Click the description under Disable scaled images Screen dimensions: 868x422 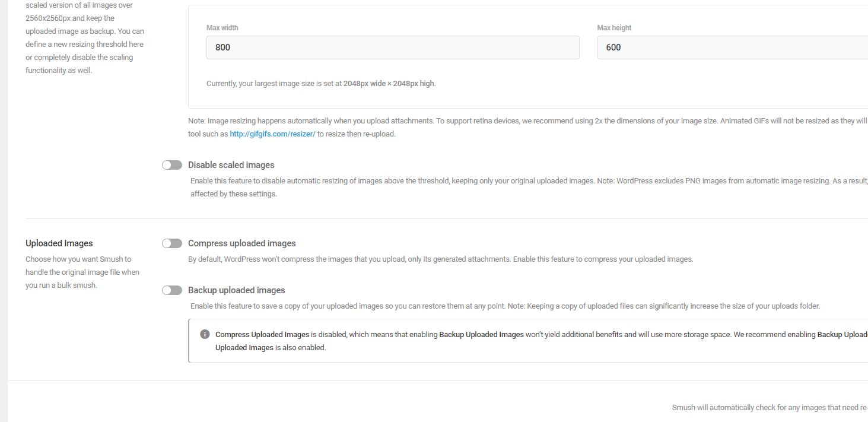coord(529,188)
